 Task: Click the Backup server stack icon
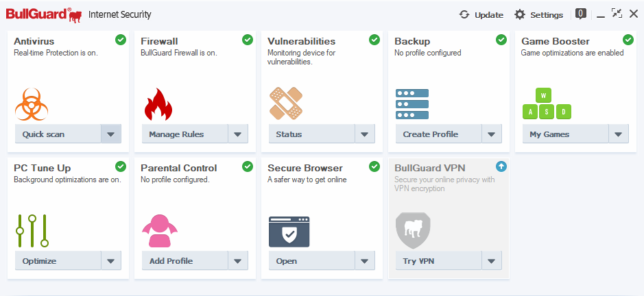point(412,104)
